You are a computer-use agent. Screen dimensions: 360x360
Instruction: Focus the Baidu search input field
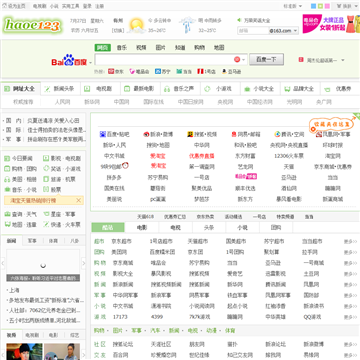(164, 60)
